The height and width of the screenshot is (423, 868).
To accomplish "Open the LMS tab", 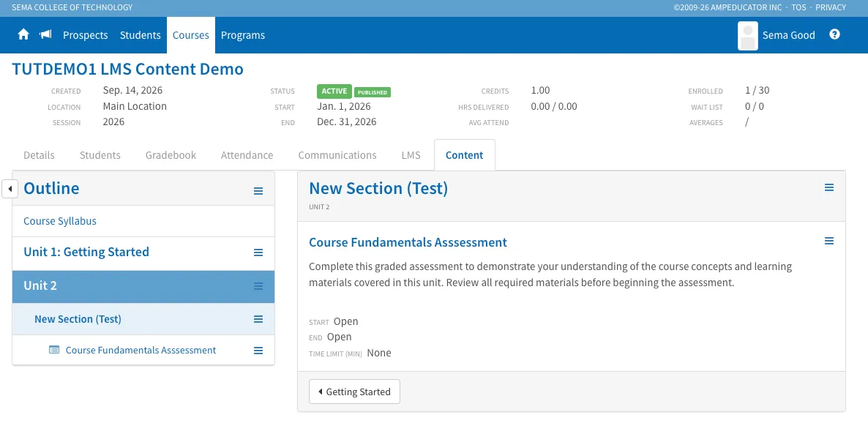I will [x=411, y=155].
